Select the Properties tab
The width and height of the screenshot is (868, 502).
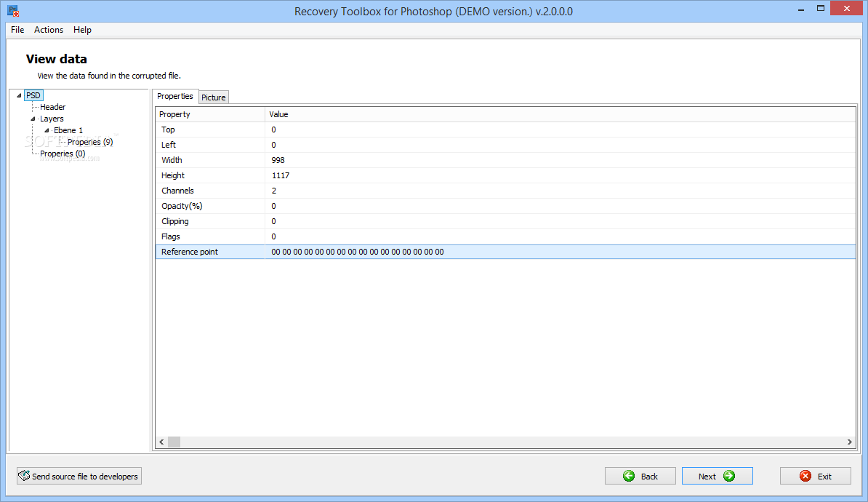(175, 97)
